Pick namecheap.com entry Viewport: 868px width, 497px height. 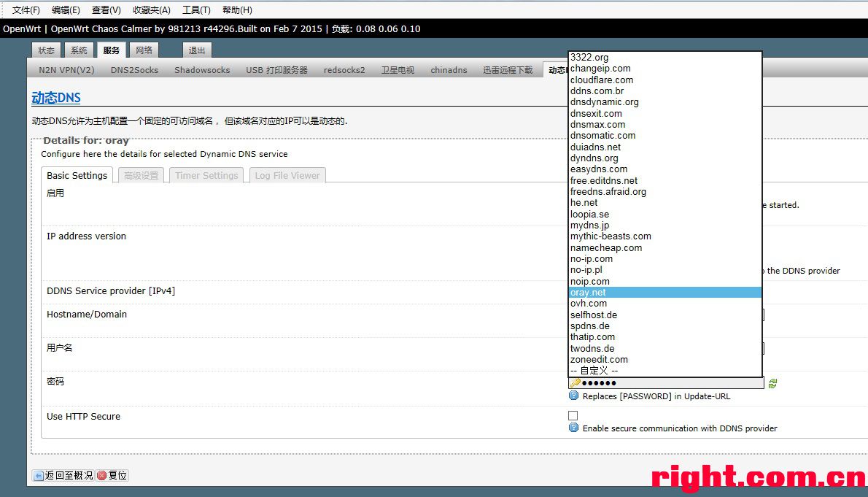665,247
